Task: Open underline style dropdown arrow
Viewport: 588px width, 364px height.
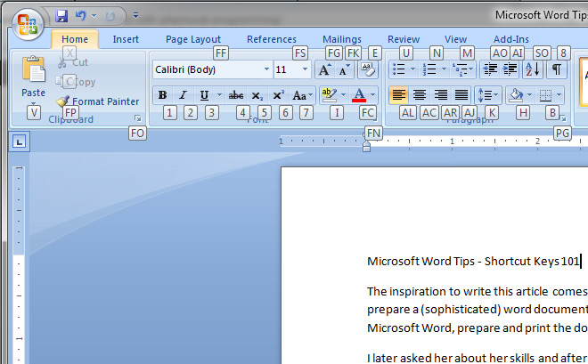Action: 219,95
